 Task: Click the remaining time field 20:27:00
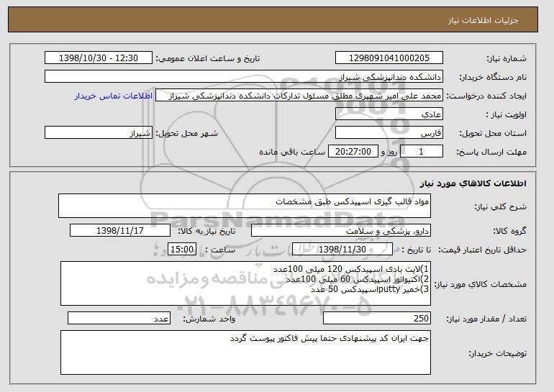[353, 152]
